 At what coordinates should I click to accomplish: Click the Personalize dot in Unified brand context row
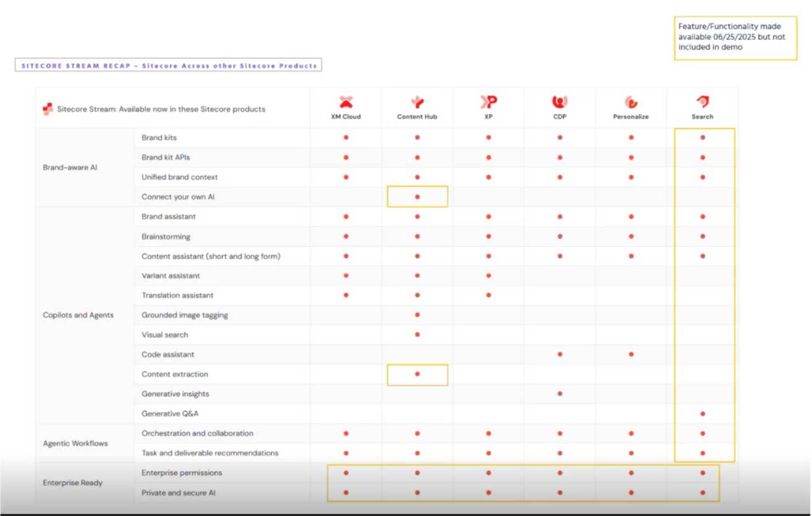click(631, 177)
